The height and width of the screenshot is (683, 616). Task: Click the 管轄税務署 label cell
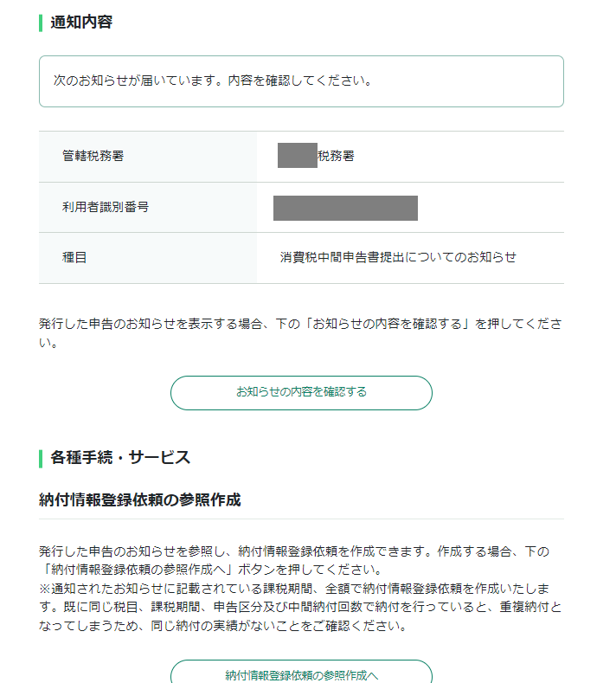click(93, 157)
